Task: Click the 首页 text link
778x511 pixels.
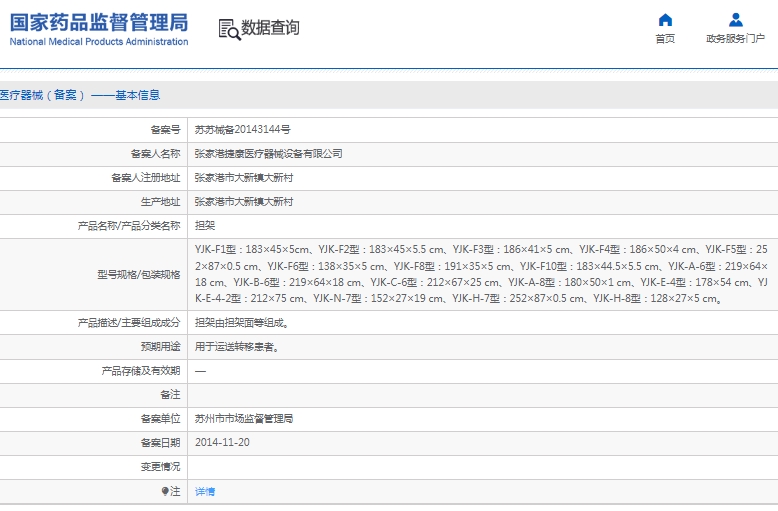Action: 665,39
